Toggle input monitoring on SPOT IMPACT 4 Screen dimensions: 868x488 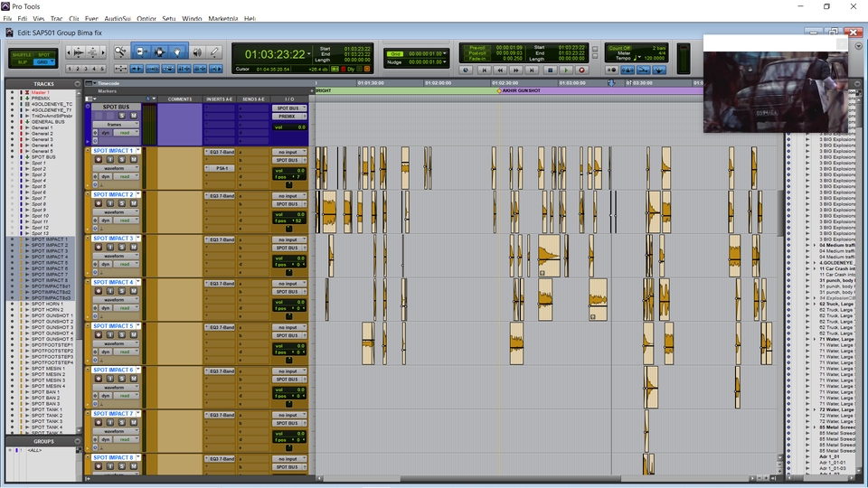click(110, 290)
